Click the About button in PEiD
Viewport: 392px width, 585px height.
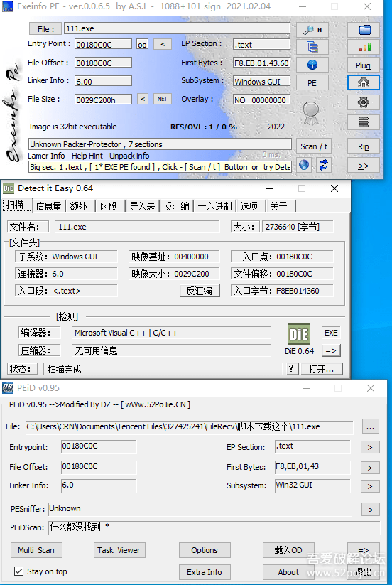click(288, 572)
